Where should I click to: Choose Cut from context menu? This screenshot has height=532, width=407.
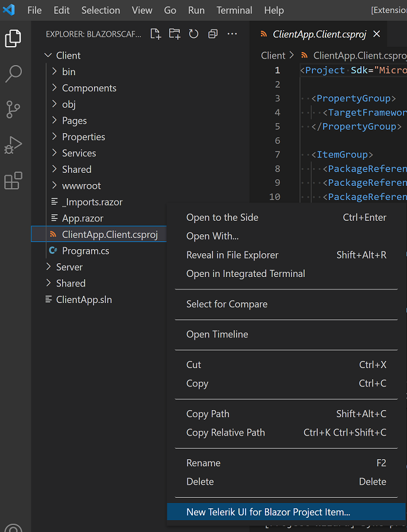pos(286,365)
